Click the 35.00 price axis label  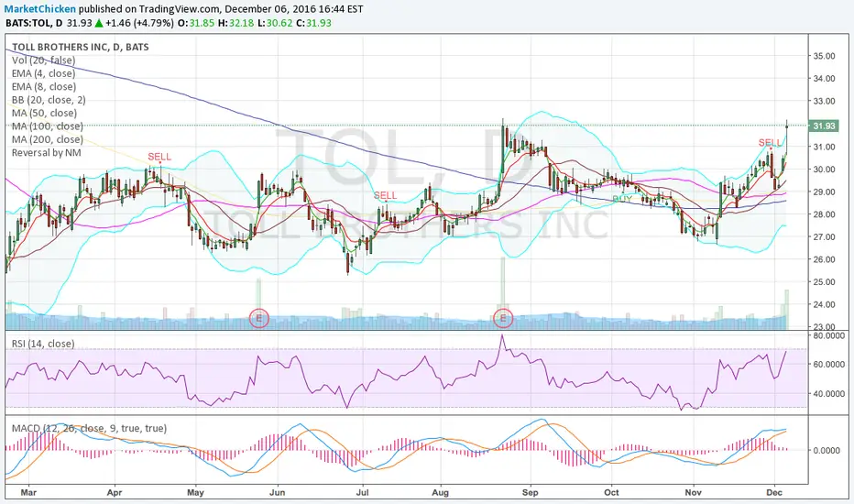coord(824,56)
